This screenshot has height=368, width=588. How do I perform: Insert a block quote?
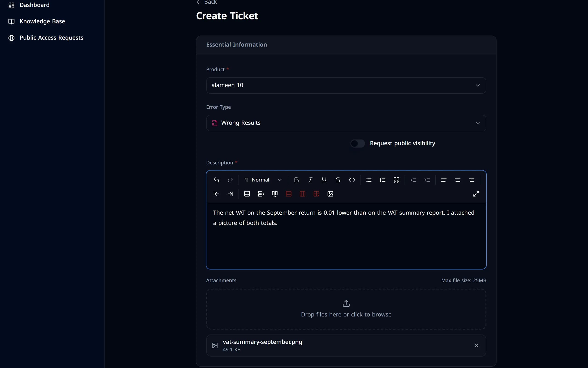click(396, 180)
